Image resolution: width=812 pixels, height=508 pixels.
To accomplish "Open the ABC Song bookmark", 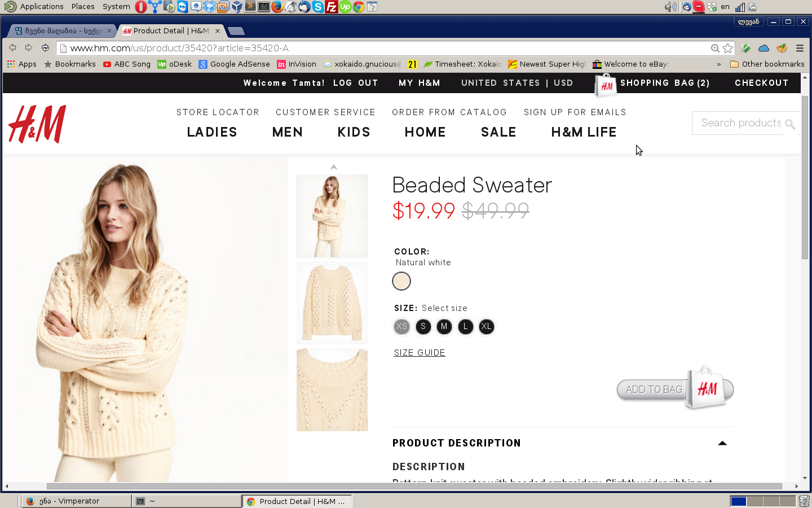I will (x=127, y=64).
